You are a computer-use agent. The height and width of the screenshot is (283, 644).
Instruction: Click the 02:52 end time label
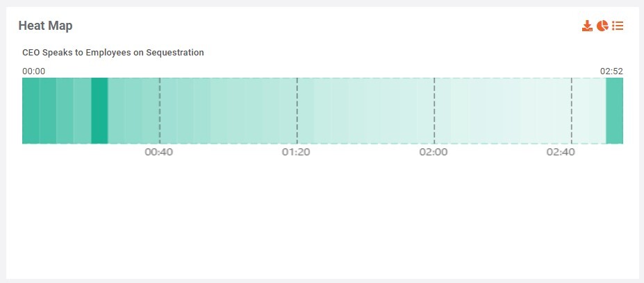point(611,71)
